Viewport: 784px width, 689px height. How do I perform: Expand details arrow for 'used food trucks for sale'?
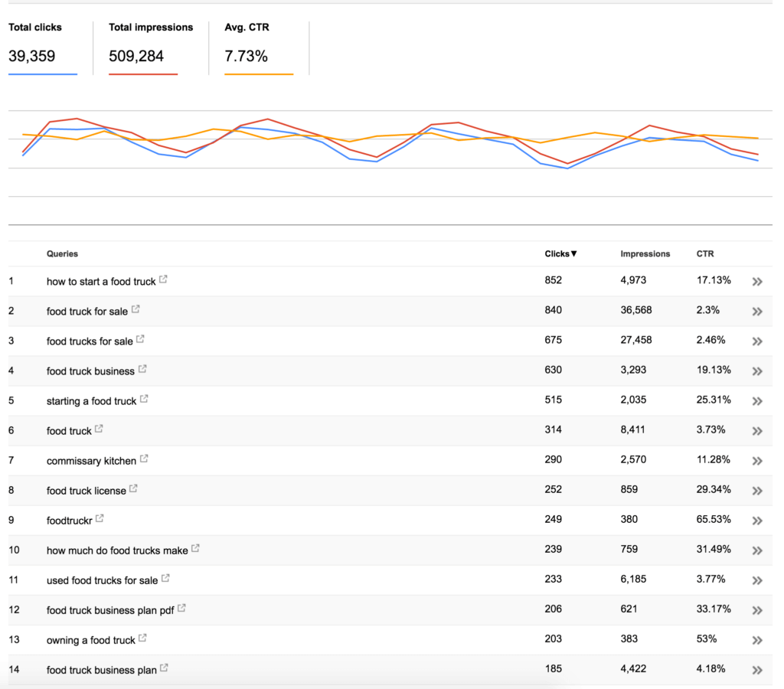click(757, 580)
